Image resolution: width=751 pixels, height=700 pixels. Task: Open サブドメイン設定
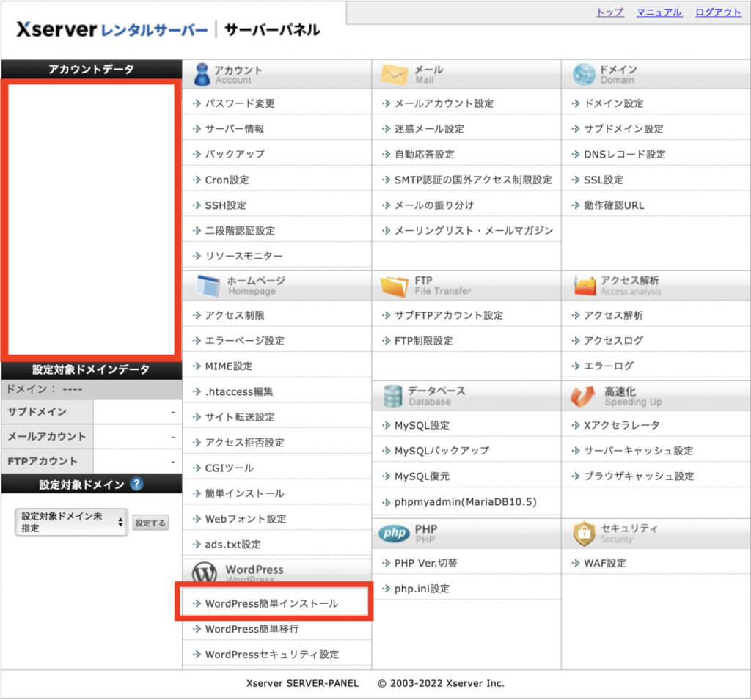[623, 129]
